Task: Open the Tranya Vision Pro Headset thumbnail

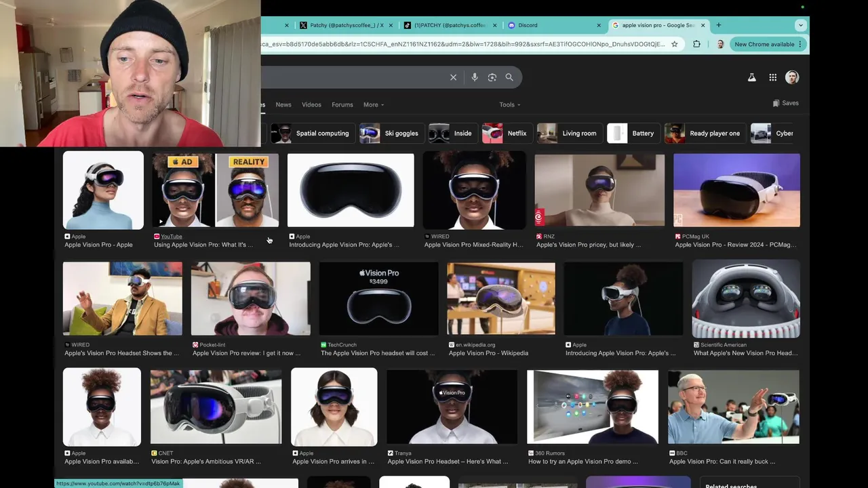Action: click(452, 407)
